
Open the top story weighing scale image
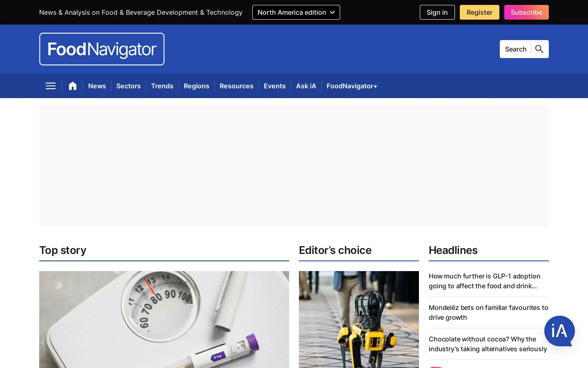[164, 319]
